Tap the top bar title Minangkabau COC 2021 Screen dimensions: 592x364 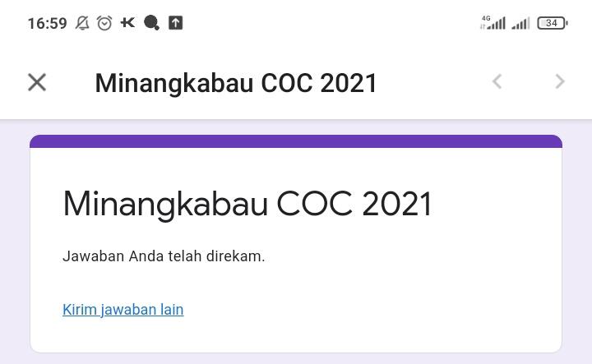(x=236, y=83)
